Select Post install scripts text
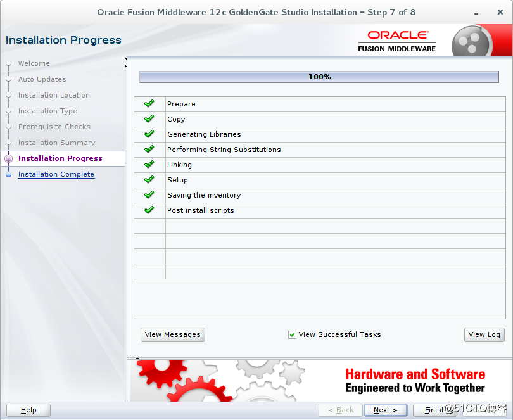The width and height of the screenshot is (513, 420). [x=201, y=210]
